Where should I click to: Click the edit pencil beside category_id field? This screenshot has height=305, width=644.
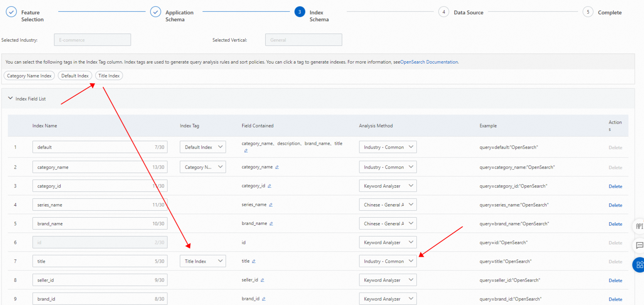[269, 186]
